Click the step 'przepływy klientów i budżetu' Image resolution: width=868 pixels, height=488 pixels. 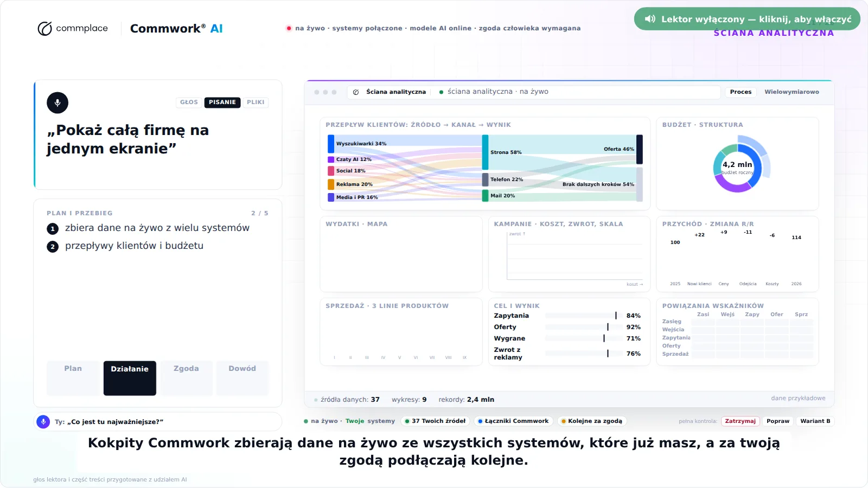135,246
